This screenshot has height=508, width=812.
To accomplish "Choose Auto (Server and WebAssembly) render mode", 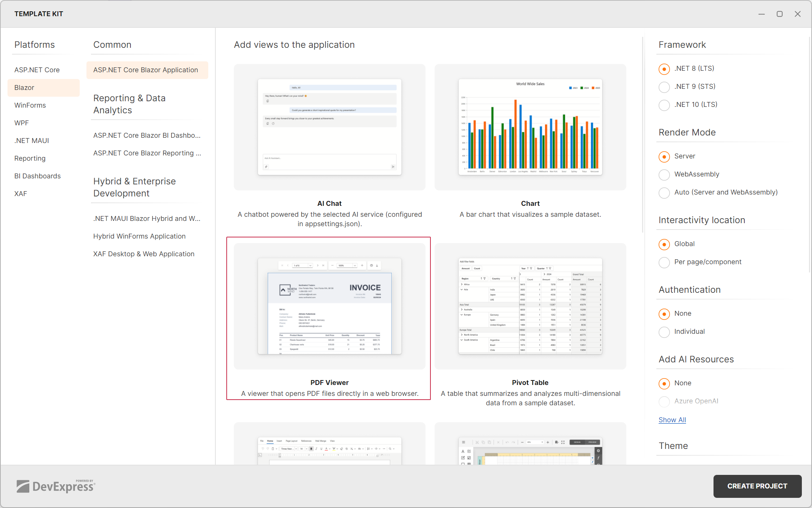I will coord(664,193).
